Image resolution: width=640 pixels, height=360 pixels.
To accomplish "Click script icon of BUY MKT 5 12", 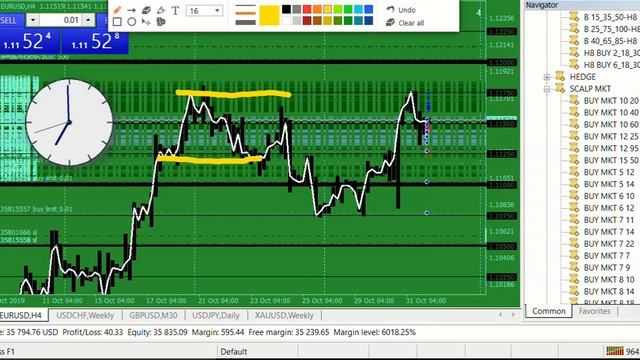I will click(574, 172).
